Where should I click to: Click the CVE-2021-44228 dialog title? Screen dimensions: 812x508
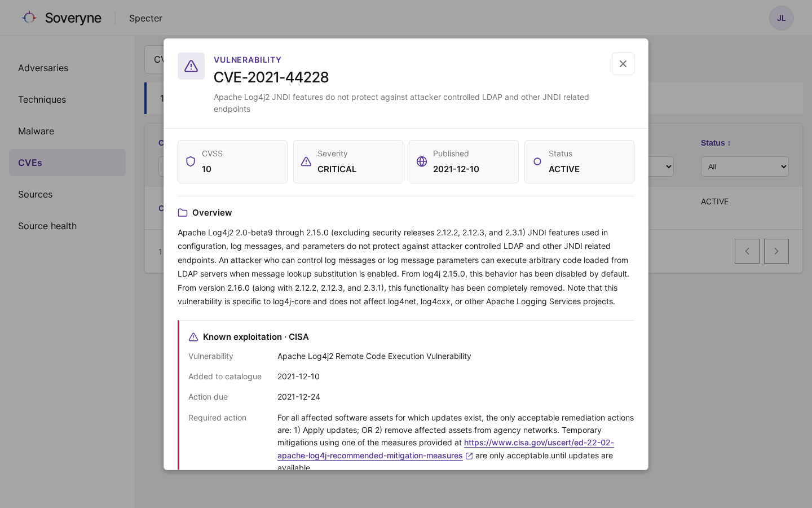[271, 77]
